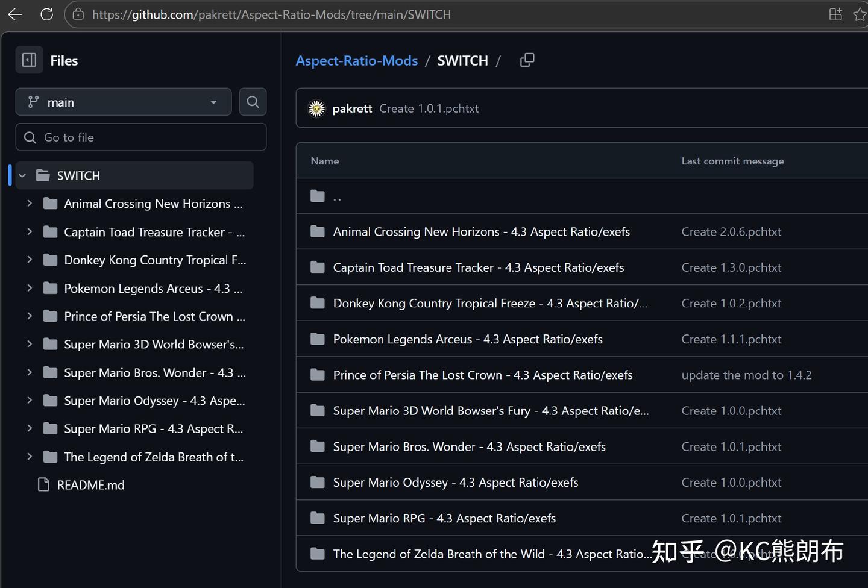Viewport: 868px width, 588px height.
Task: Open the 'Create 1.0.1.pchtxt' latest commit link
Action: 429,108
